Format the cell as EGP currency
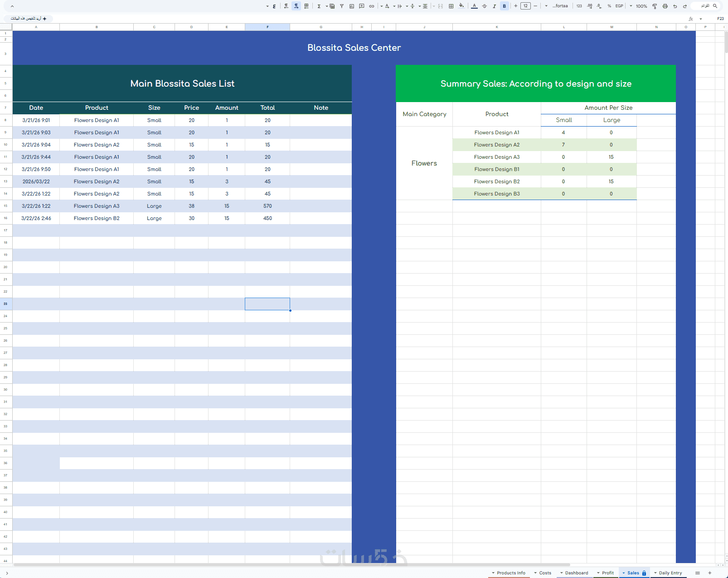The image size is (728, 578). 619,6
